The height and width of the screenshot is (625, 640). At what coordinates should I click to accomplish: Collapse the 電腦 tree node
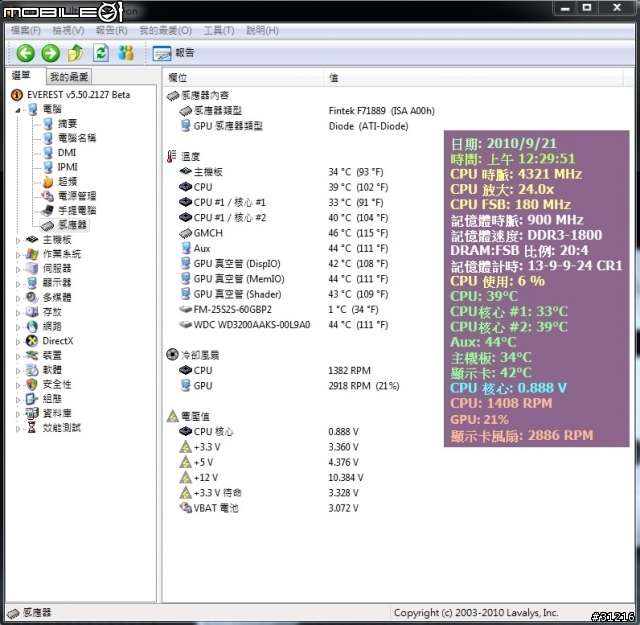(18, 110)
